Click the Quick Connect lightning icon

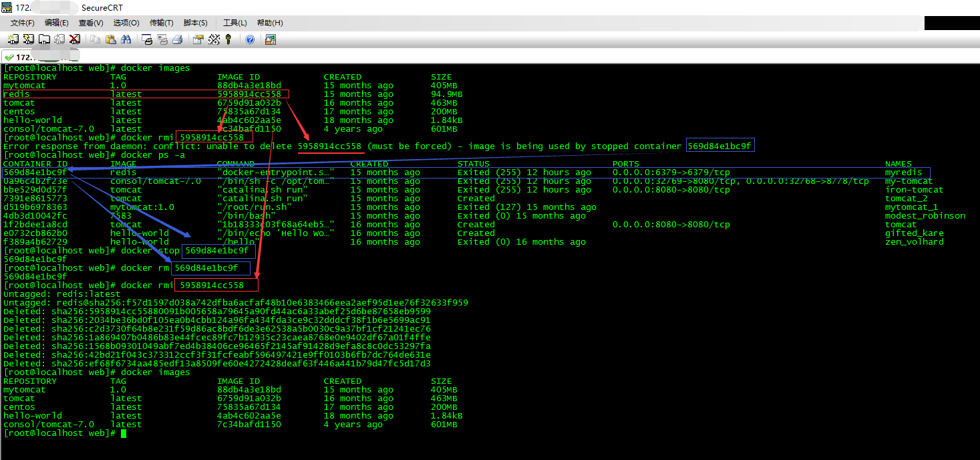pos(29,39)
